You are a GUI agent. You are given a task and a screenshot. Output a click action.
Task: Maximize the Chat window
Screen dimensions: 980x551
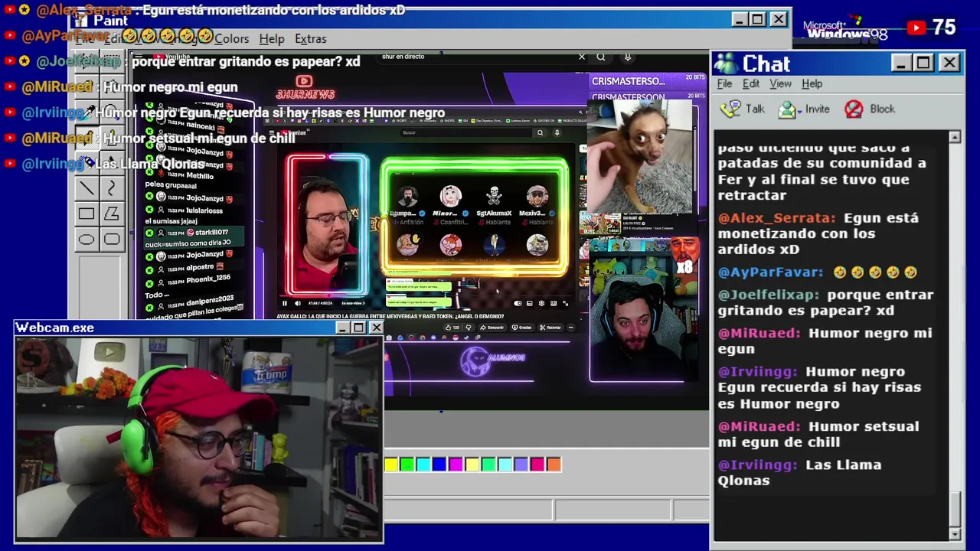click(x=923, y=63)
